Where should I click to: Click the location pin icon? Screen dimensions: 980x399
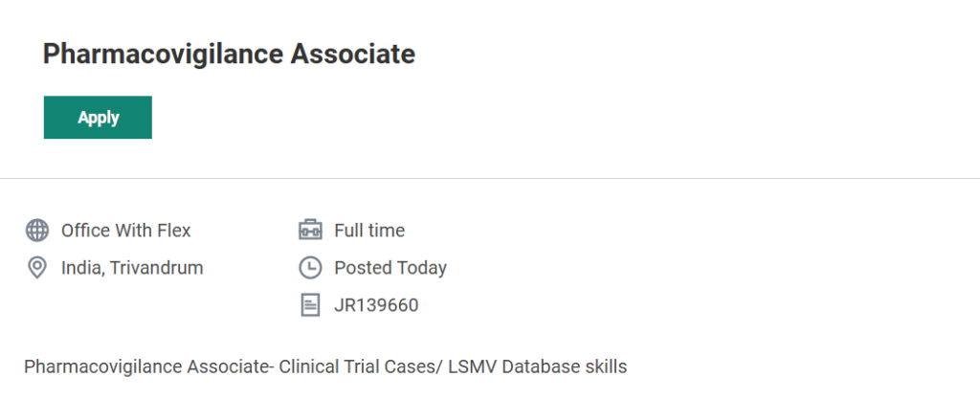[37, 268]
